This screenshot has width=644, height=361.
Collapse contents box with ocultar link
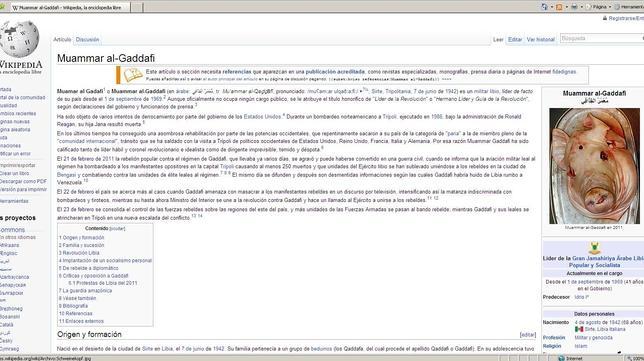pyautogui.click(x=117, y=229)
